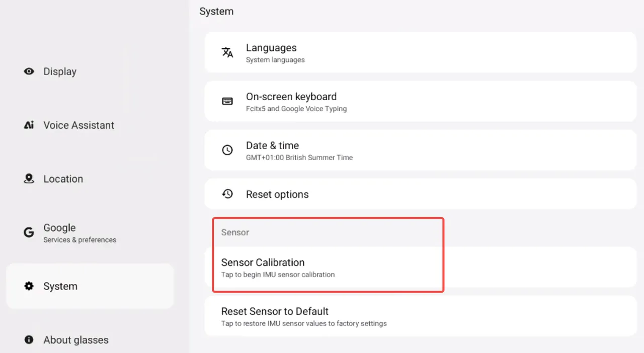Open Date & time settings
This screenshot has width=644, height=353.
420,150
